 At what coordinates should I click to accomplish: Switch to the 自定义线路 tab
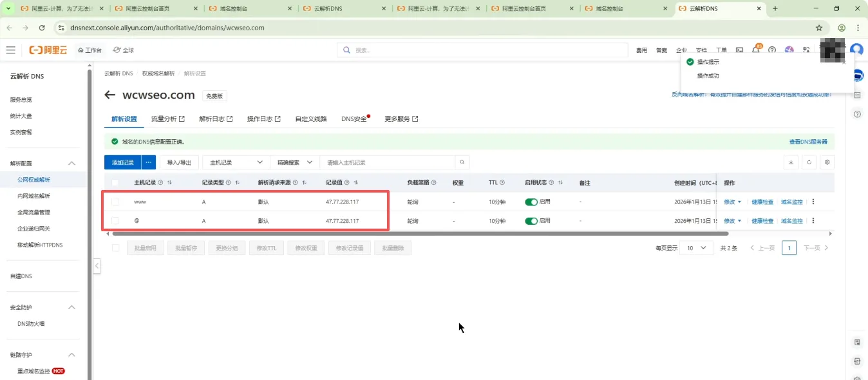310,119
